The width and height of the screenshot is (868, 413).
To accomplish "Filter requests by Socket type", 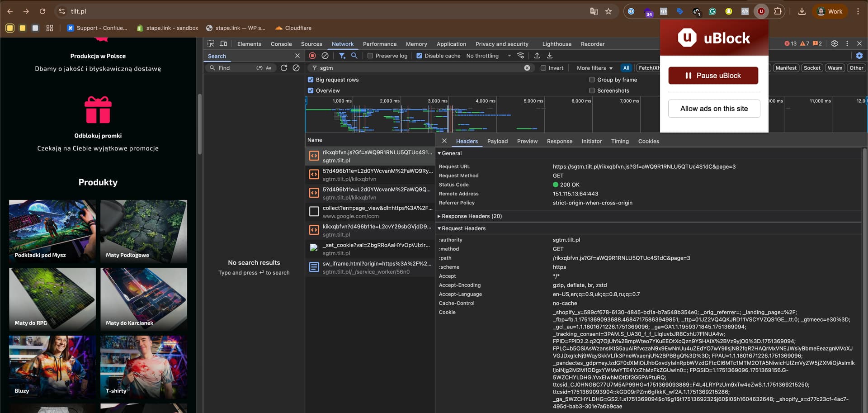I will [812, 68].
